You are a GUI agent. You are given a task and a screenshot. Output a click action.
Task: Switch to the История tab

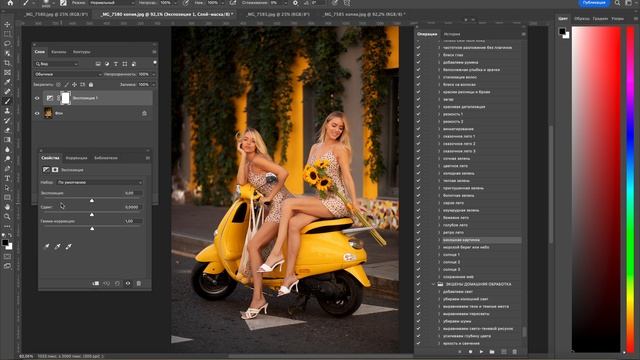click(x=451, y=34)
